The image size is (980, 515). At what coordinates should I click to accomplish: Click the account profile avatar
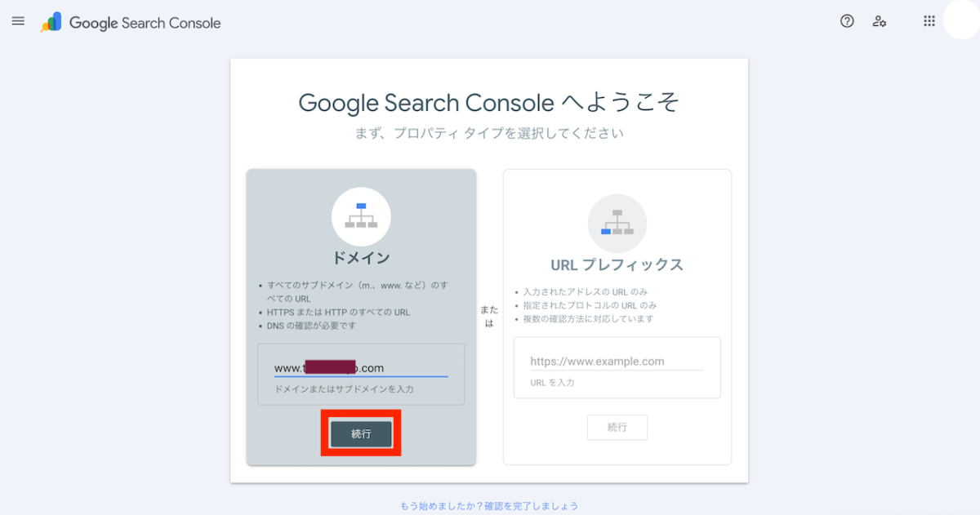(960, 20)
